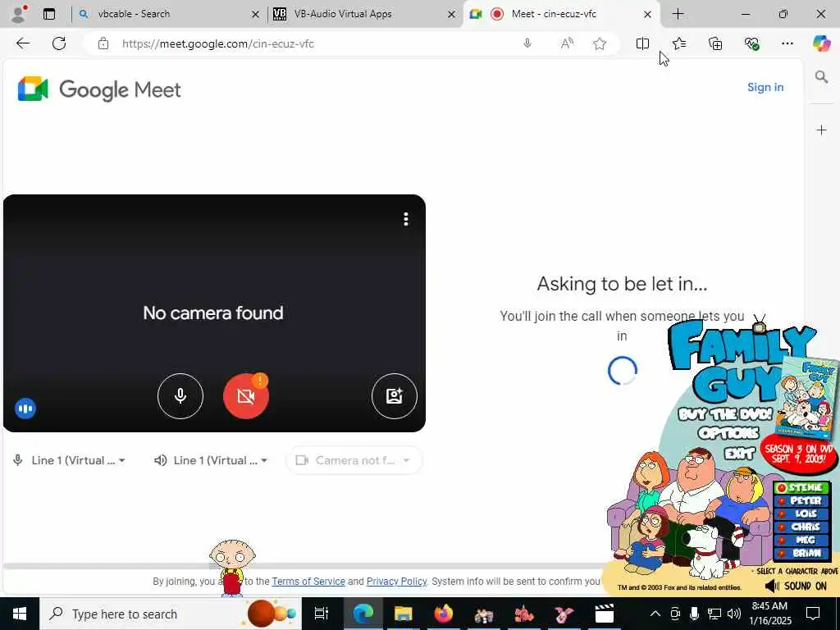Expand the microphone Line 1 dropdown
Screen dimensions: 840x630
coord(69,460)
